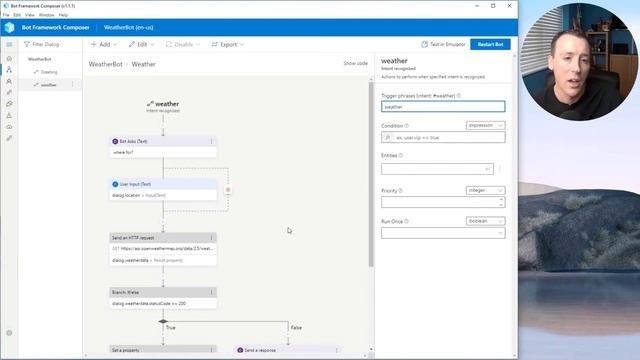Click the Bot Framework Composer logo icon

(x=9, y=27)
